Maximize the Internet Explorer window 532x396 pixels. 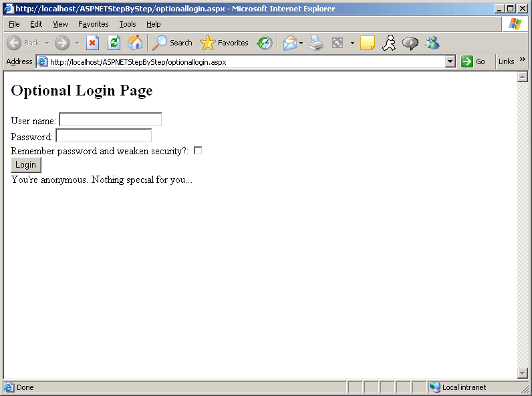[x=511, y=9]
